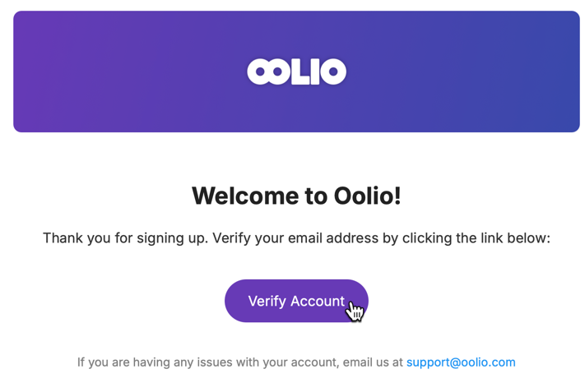This screenshot has width=585, height=392.
Task: Click the final O of the logo
Action: click(333, 71)
